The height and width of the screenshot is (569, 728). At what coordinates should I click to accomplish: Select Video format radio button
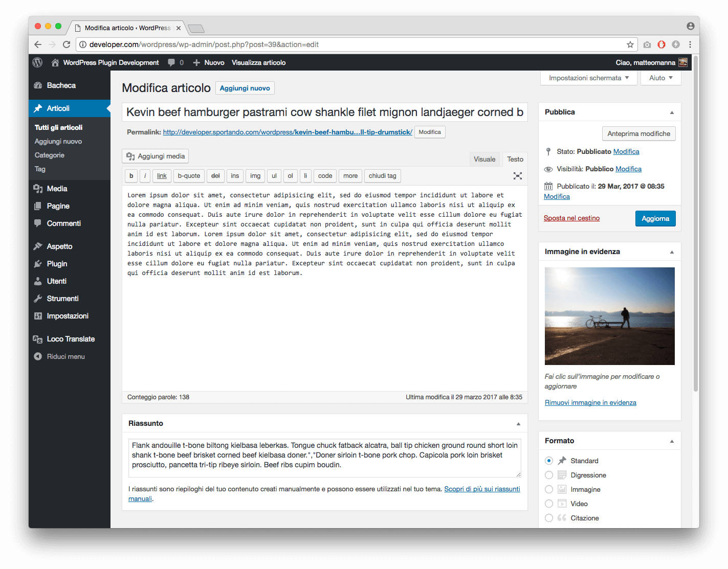pyautogui.click(x=549, y=504)
